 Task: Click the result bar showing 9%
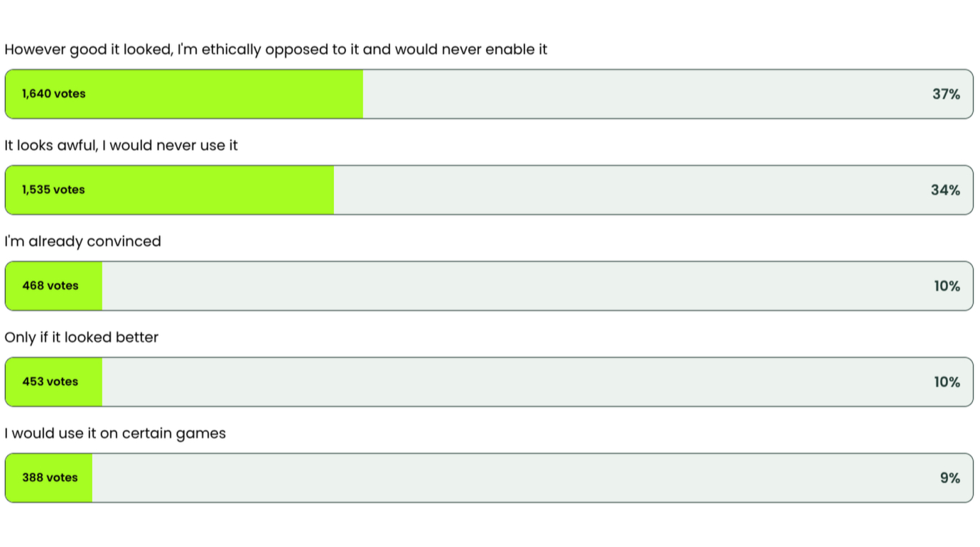(489, 477)
